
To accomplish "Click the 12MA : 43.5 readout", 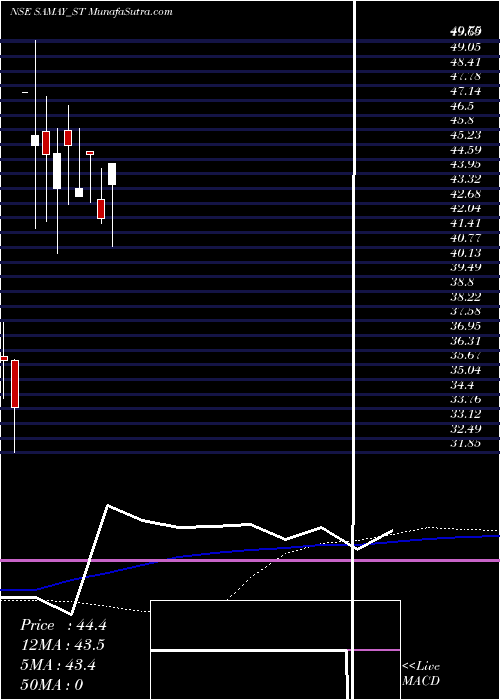I will [63, 645].
